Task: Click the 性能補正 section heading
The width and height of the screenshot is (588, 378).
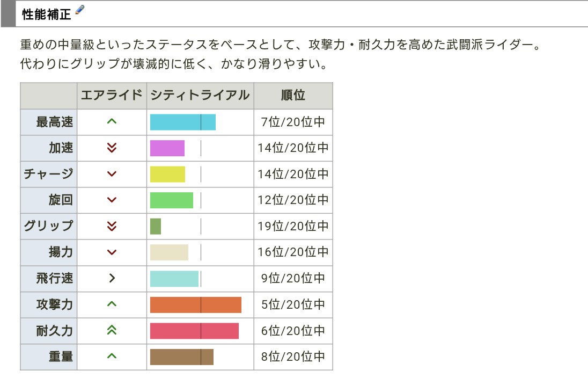Action: tap(47, 14)
